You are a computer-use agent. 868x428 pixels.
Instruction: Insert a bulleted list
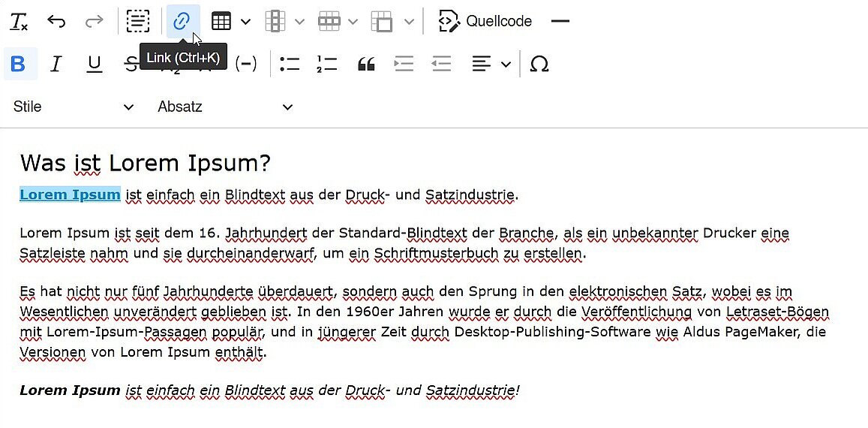tap(290, 65)
